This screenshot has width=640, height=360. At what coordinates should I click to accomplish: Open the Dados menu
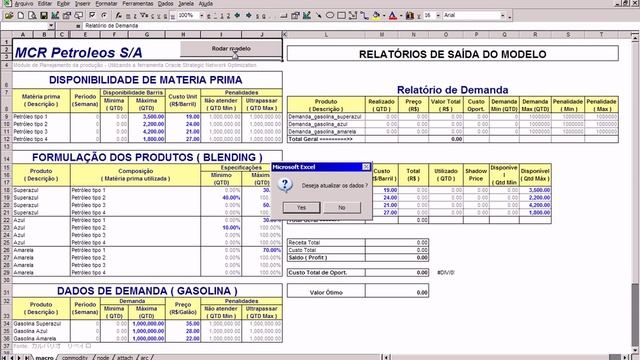click(165, 3)
